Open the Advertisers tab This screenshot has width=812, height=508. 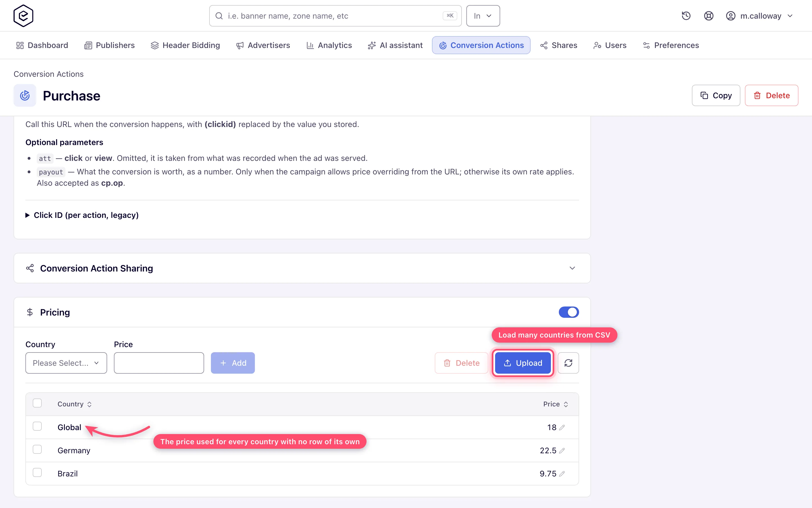(x=263, y=45)
